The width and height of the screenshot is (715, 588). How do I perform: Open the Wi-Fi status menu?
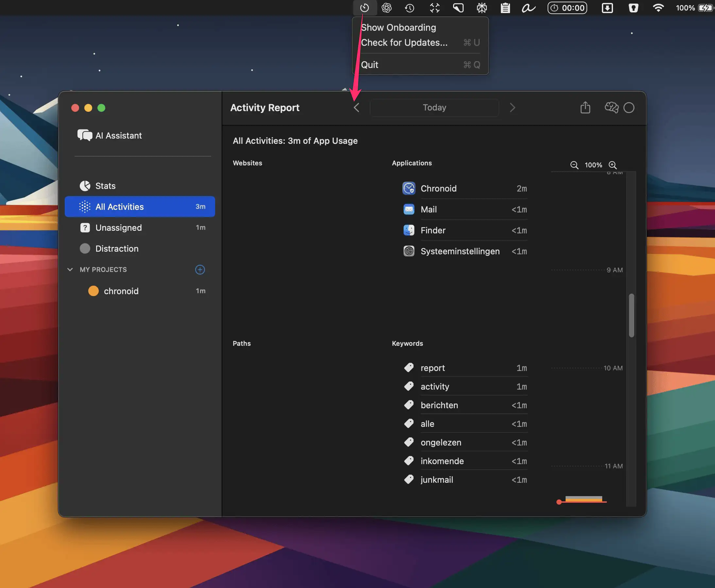pos(658,8)
